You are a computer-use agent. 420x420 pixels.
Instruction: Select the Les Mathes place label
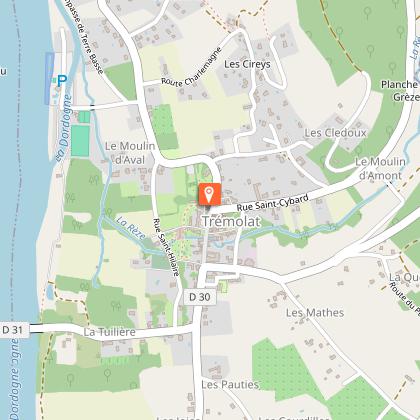315,313
